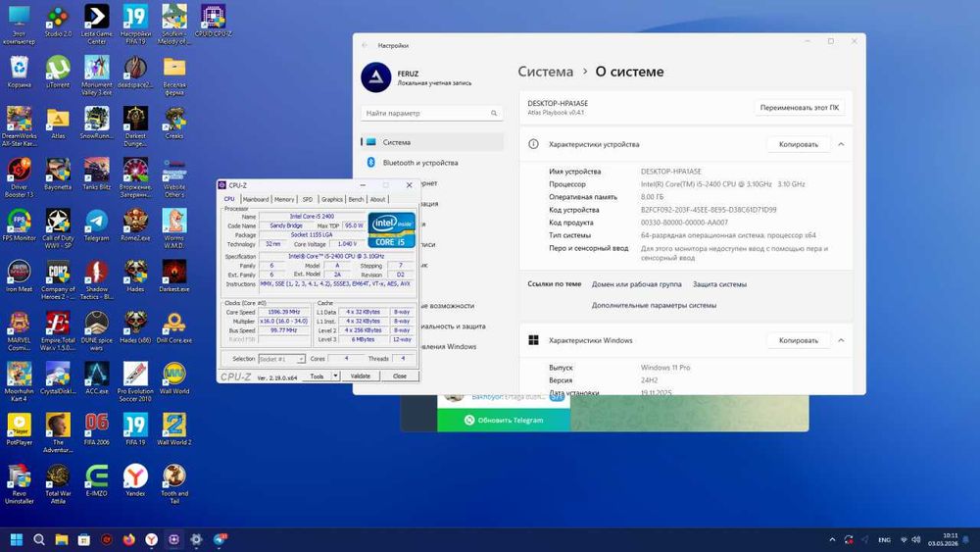Screen dimensions: 980x552
Task: Copy Windows specs with second Копировать button
Action: pos(798,340)
